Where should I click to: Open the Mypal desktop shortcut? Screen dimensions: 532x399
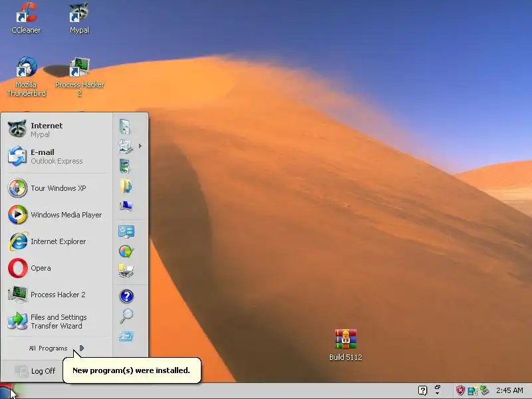click(79, 18)
